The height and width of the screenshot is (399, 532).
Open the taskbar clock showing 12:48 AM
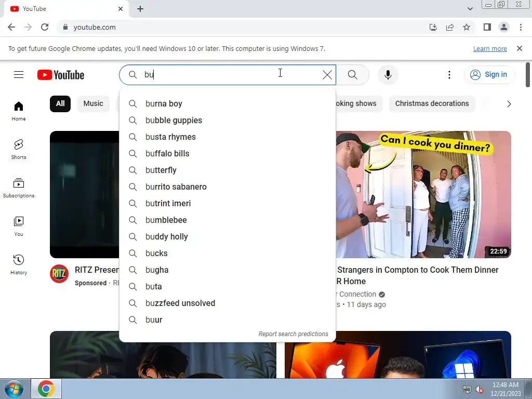coord(505,389)
